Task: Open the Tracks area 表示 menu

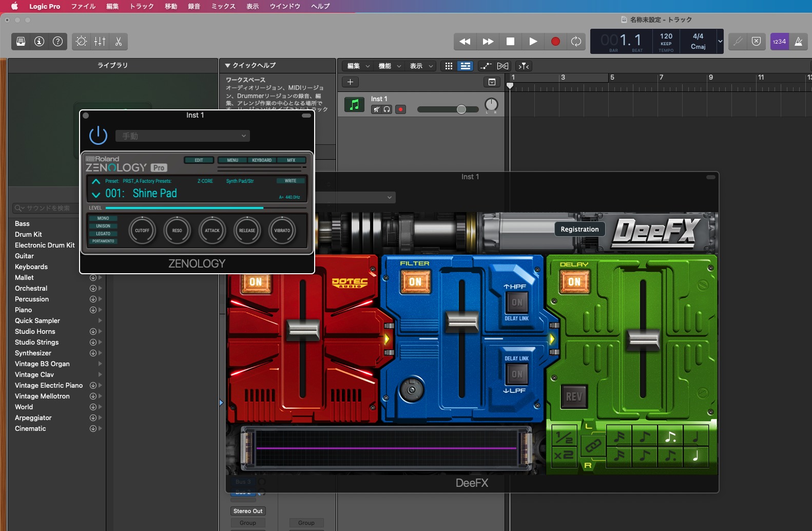Action: (x=421, y=66)
